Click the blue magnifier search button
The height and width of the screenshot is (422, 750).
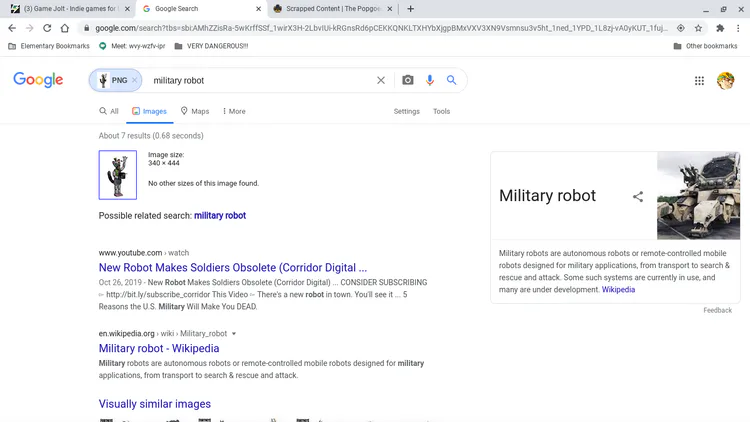coord(452,80)
